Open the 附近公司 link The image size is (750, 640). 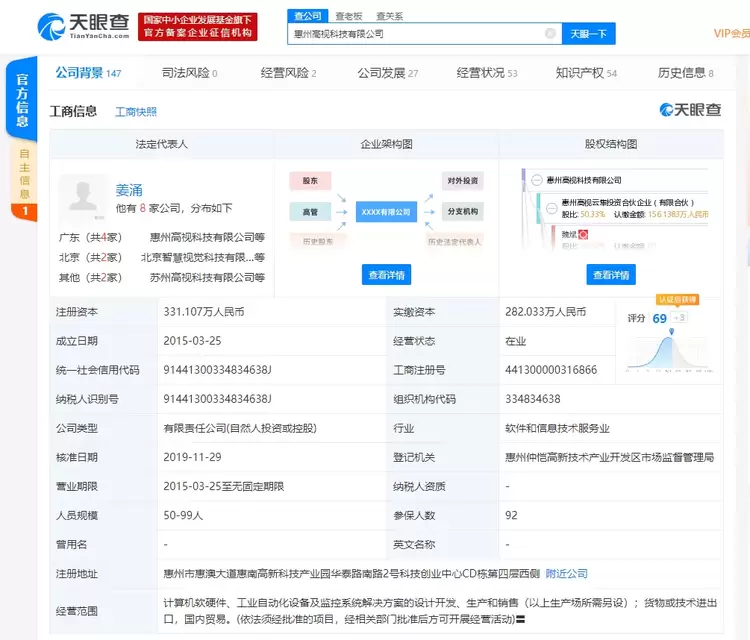[567, 574]
